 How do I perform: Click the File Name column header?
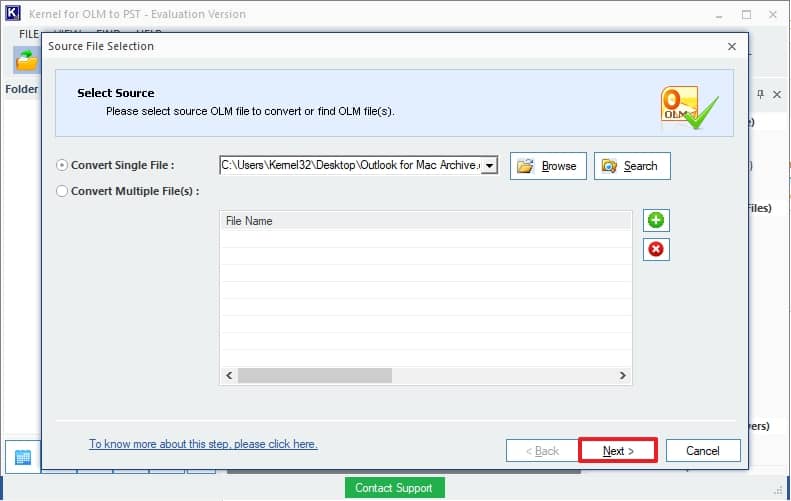point(426,221)
